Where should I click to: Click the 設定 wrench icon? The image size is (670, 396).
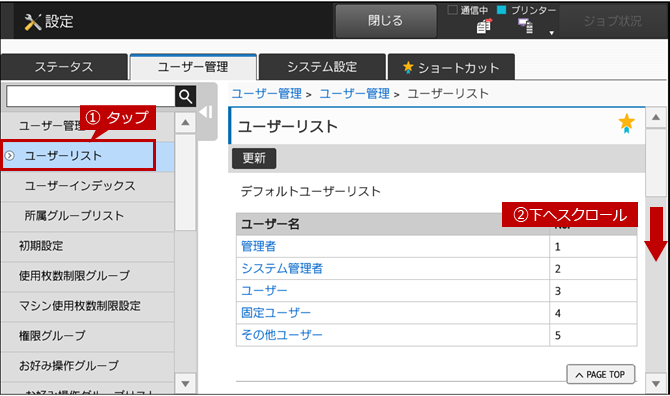(32, 21)
